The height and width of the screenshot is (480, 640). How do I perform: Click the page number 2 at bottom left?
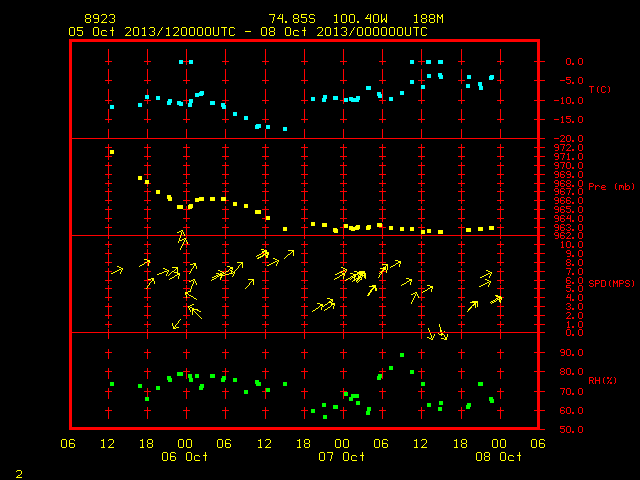click(19, 474)
